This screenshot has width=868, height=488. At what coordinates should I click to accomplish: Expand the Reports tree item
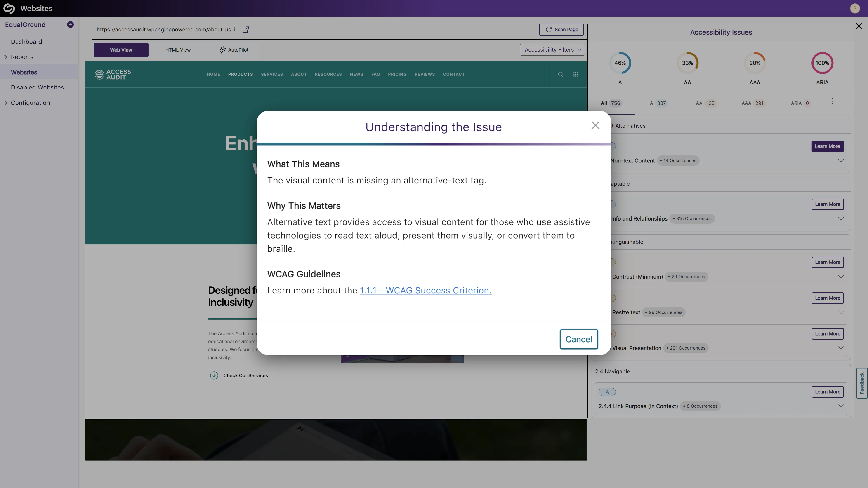(x=6, y=57)
